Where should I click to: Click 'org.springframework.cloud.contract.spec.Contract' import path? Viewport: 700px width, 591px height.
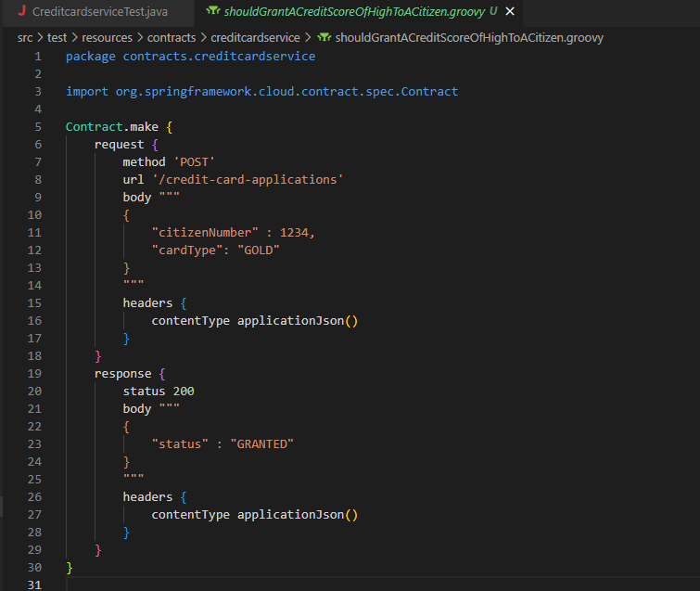point(286,92)
